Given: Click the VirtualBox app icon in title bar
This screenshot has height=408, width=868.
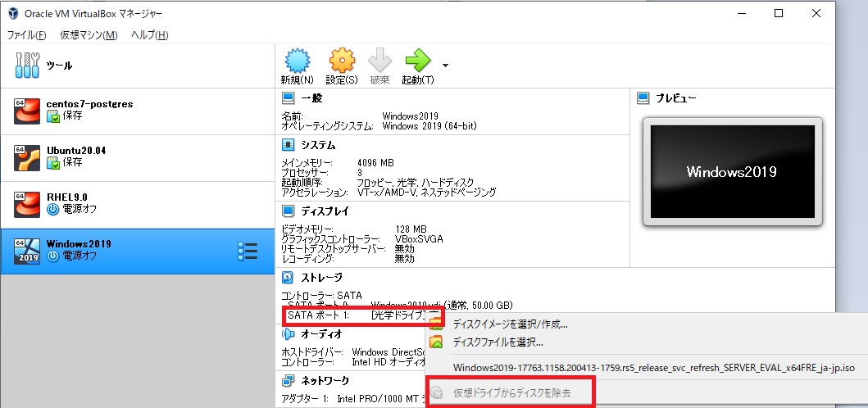Looking at the screenshot, I should (12, 13).
